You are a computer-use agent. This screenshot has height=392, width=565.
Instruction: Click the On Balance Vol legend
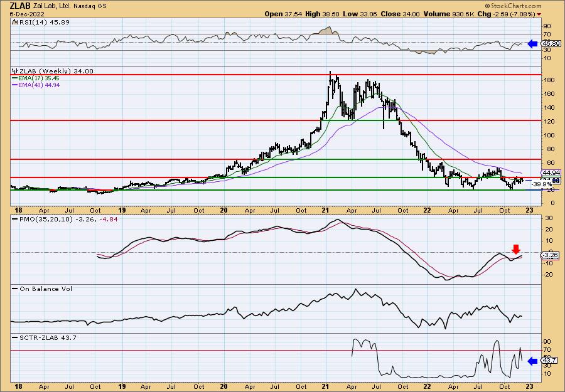click(x=45, y=289)
